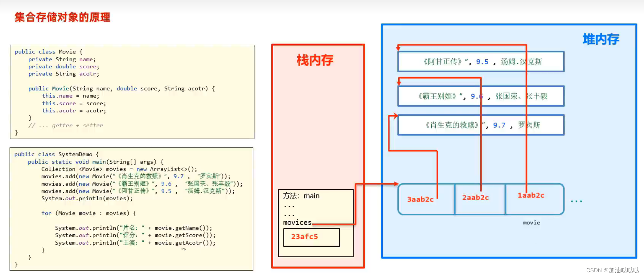Screen dimensions: 644x276
Task: Click the CSDN @加油哒哒哒 credit text
Action: coord(613,270)
